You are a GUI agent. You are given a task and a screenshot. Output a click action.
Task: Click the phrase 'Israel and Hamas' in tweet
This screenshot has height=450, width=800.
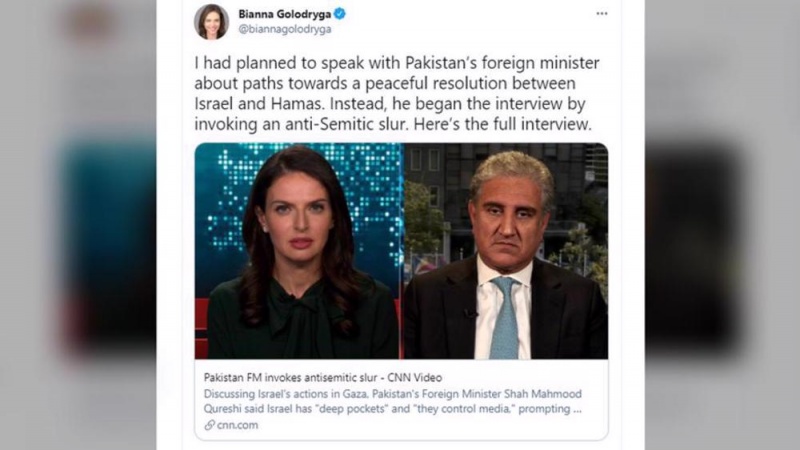259,104
